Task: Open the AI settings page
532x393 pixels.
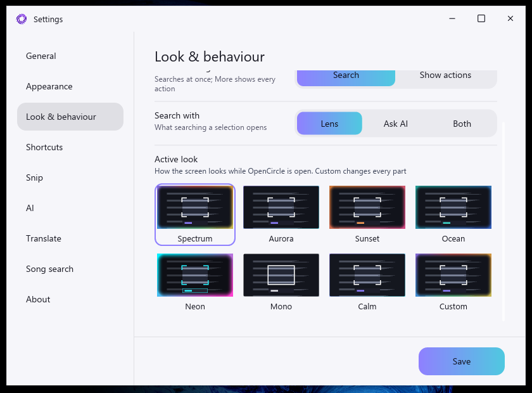Action: [70, 208]
